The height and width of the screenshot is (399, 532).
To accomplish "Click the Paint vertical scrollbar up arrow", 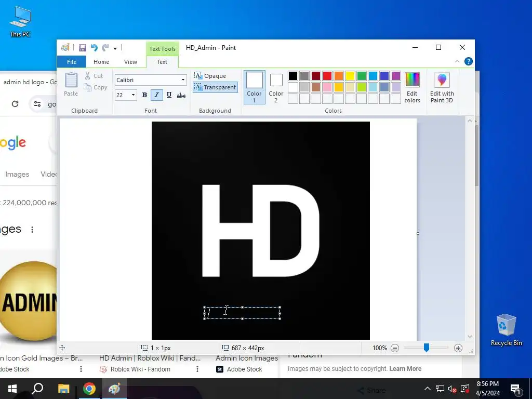I will [x=470, y=121].
